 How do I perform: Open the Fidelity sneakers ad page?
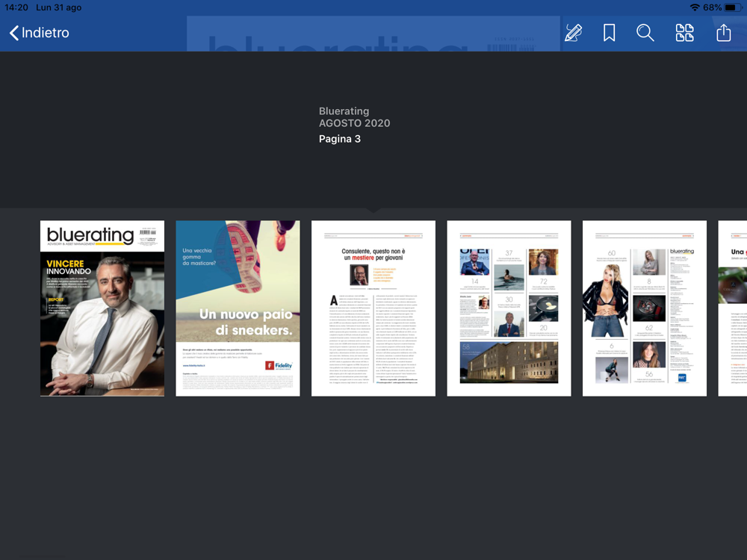point(238,308)
